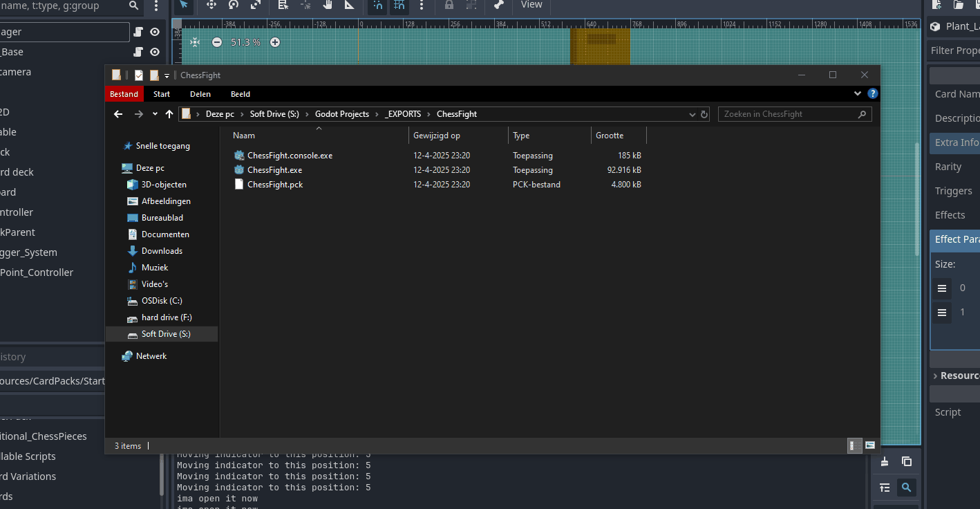This screenshot has height=509, width=980.
Task: Expand the Explorer ribbon with the chevron
Action: tap(858, 93)
